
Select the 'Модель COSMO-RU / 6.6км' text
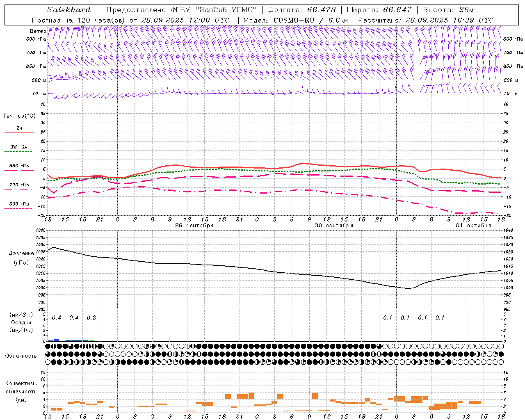tap(296, 20)
